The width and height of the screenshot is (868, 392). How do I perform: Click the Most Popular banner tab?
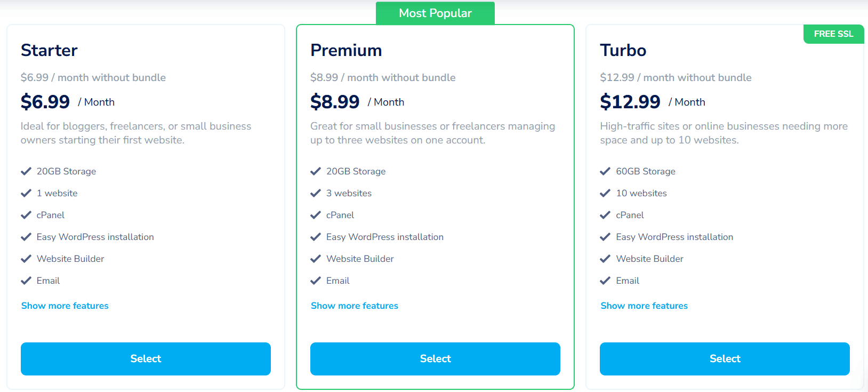click(x=435, y=13)
